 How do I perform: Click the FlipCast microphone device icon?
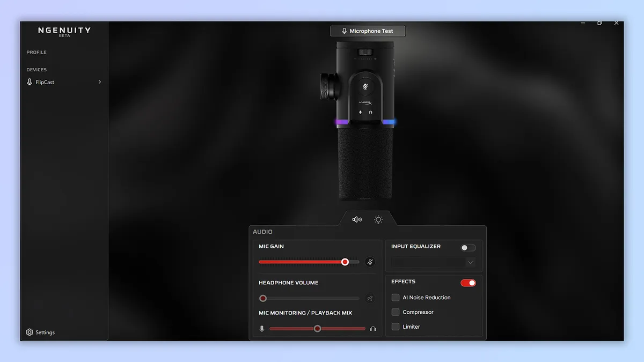(x=30, y=82)
